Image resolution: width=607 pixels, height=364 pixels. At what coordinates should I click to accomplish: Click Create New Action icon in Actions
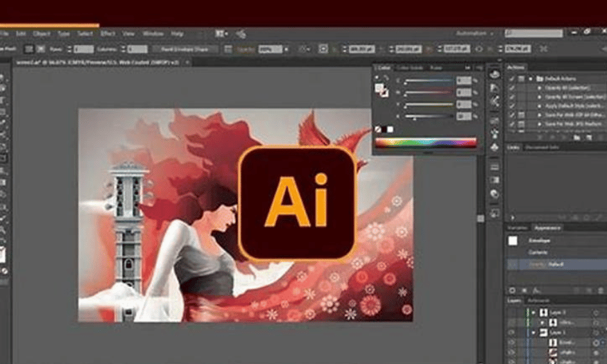[x=589, y=137]
